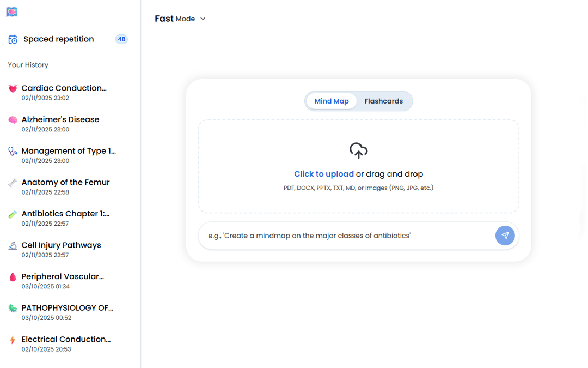
Task: Click the lightning icon next to Electrical Conduction
Action: point(11,339)
